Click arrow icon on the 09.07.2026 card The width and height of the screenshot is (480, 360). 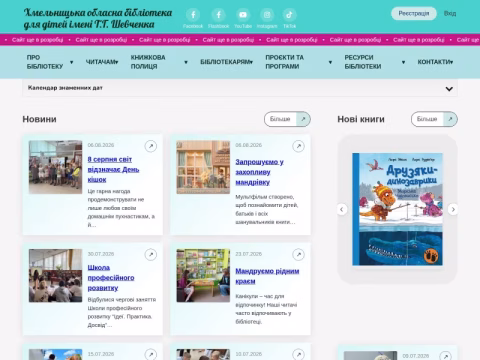446,356
